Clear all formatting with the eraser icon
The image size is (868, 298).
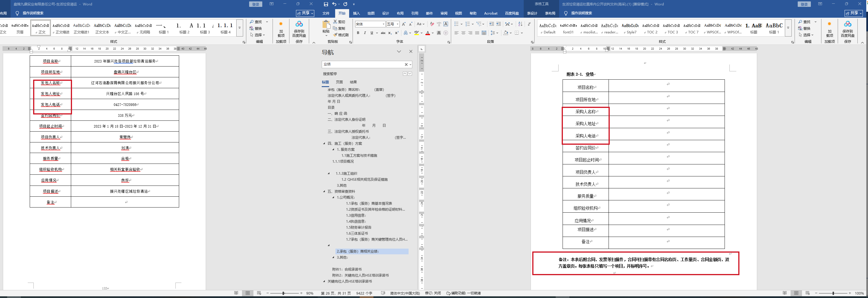pyautogui.click(x=432, y=24)
